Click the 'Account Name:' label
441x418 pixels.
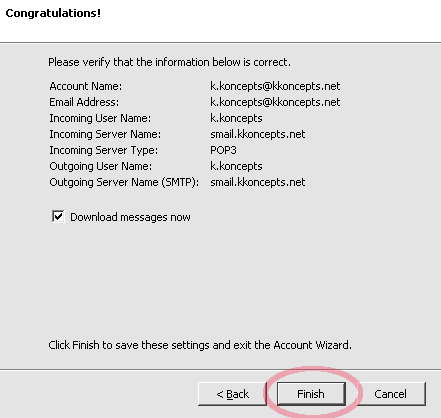(x=86, y=86)
